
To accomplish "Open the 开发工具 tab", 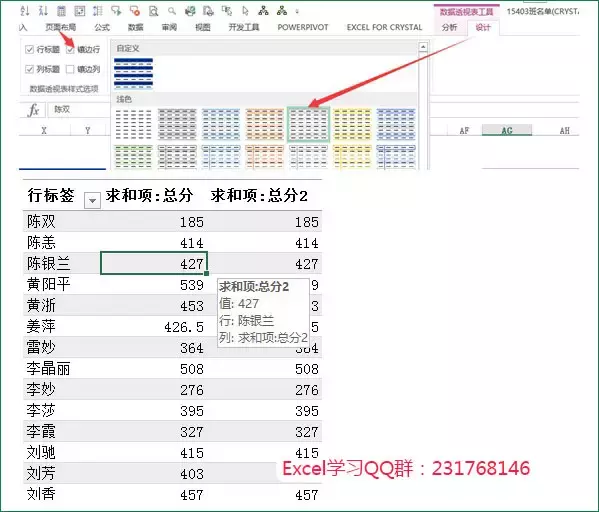I will 244,27.
